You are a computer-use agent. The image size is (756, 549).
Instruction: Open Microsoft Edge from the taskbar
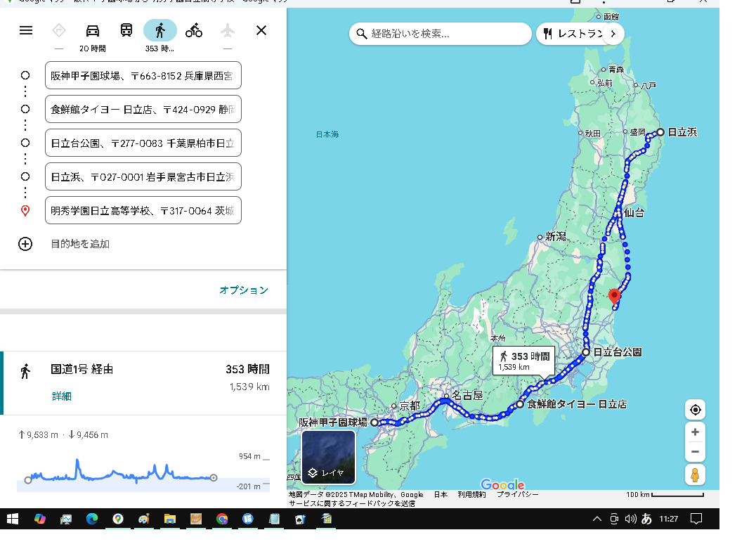[x=92, y=519]
